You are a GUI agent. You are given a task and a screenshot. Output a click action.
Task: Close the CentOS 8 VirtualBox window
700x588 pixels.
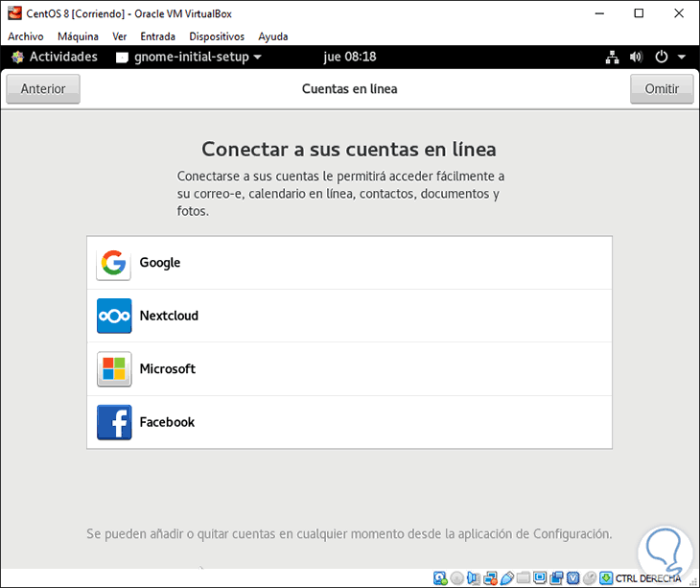679,13
